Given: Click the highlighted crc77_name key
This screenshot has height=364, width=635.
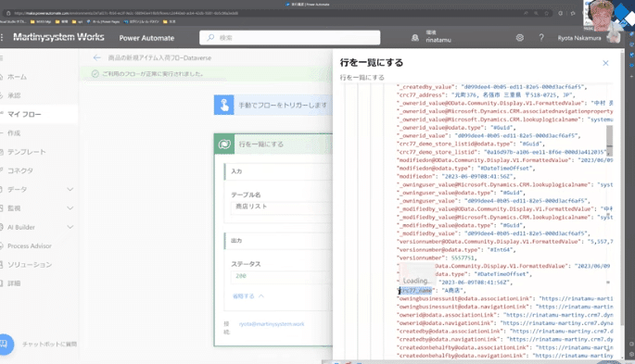Looking at the screenshot, I should tap(416, 291).
